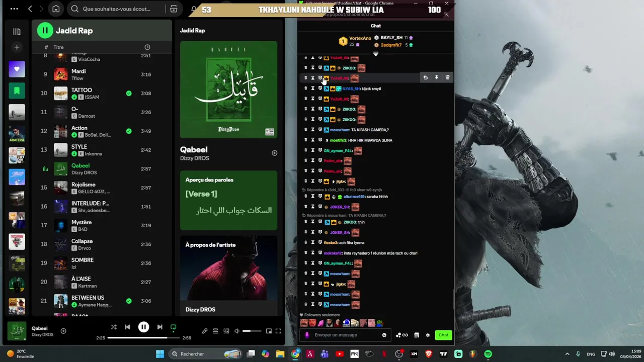The height and width of the screenshot is (362, 644).
Task: Toggle repeat mode in the player bar
Action: click(x=173, y=327)
